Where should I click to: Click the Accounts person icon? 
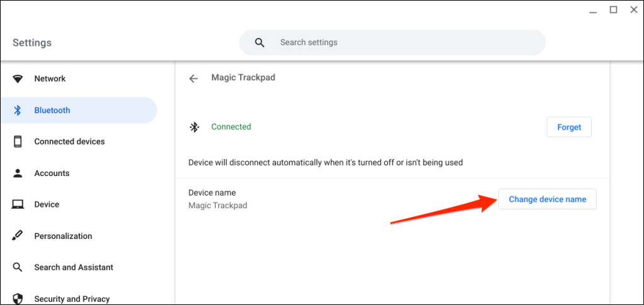point(18,173)
